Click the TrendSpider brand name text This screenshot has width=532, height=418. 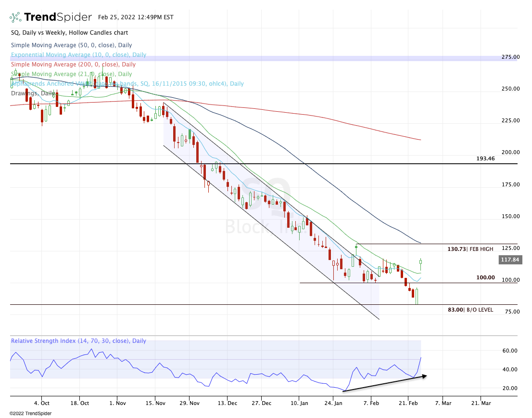coord(58,17)
